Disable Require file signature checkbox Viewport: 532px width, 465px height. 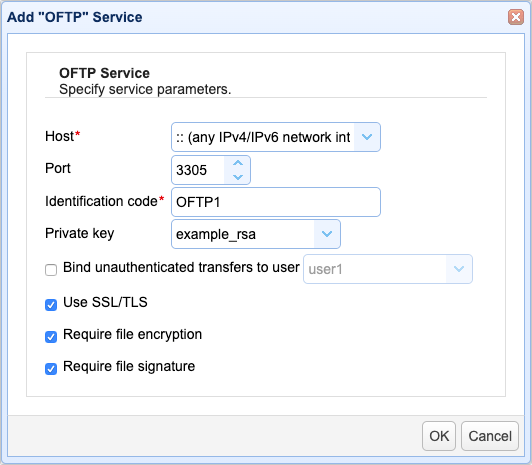51,369
